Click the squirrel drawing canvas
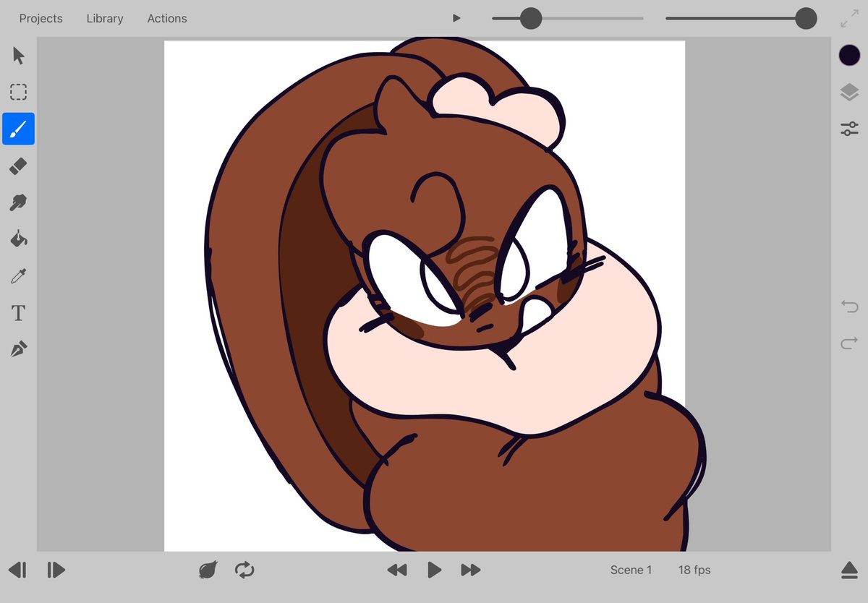 click(x=425, y=296)
